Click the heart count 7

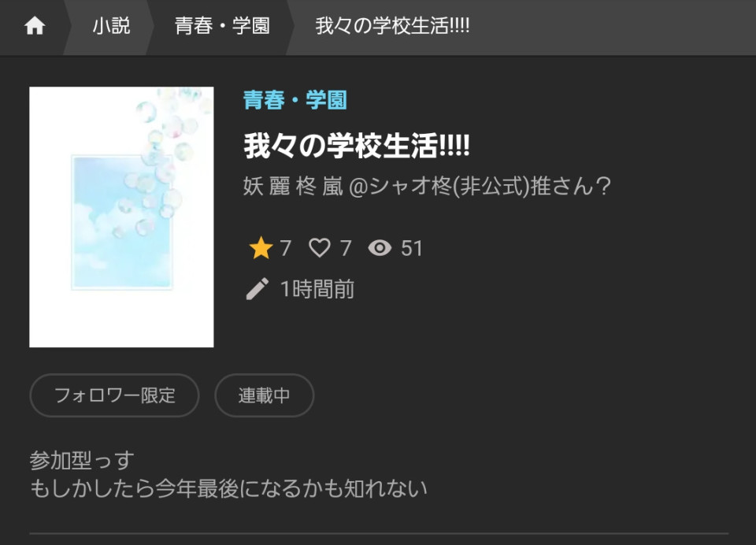click(x=346, y=248)
